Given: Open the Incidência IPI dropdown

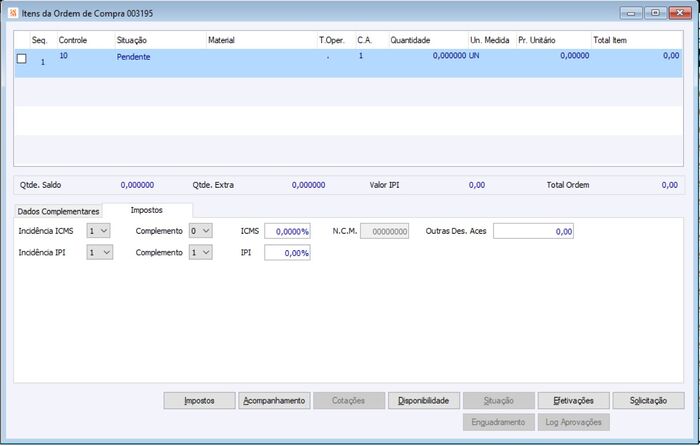Looking at the screenshot, I should pos(100,252).
